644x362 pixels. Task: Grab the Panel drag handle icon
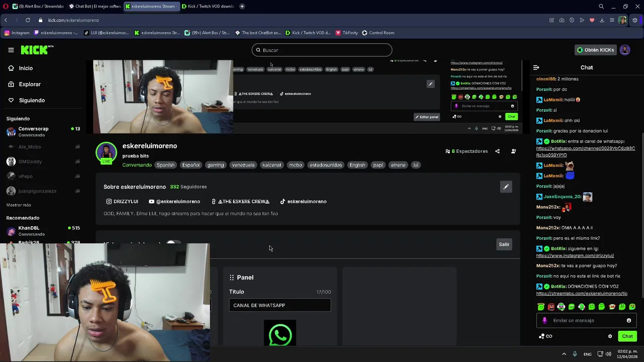coord(231,278)
